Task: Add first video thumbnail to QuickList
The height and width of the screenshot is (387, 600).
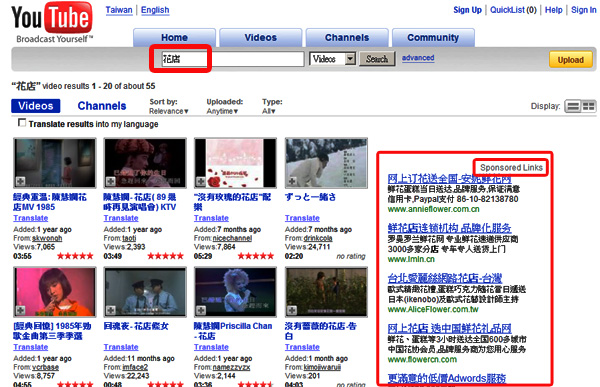Action: point(20,181)
